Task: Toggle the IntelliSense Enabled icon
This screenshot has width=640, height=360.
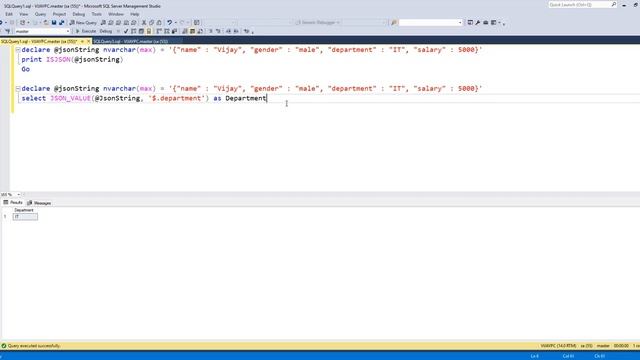Action: pyautogui.click(x=149, y=31)
